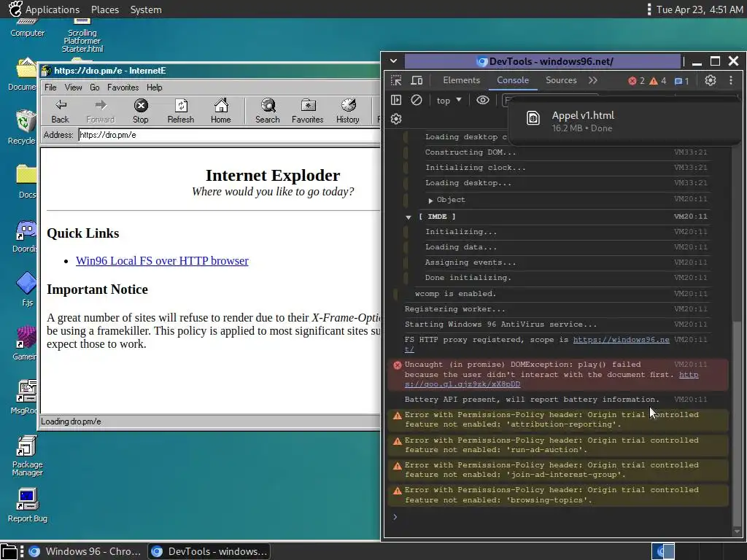The height and width of the screenshot is (560, 747).
Task: Activate DevTools inspect element picker
Action: click(396, 80)
